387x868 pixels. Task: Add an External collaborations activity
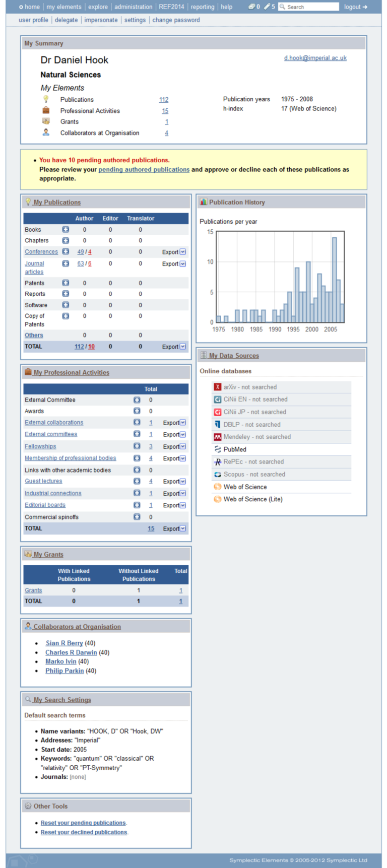click(x=137, y=422)
